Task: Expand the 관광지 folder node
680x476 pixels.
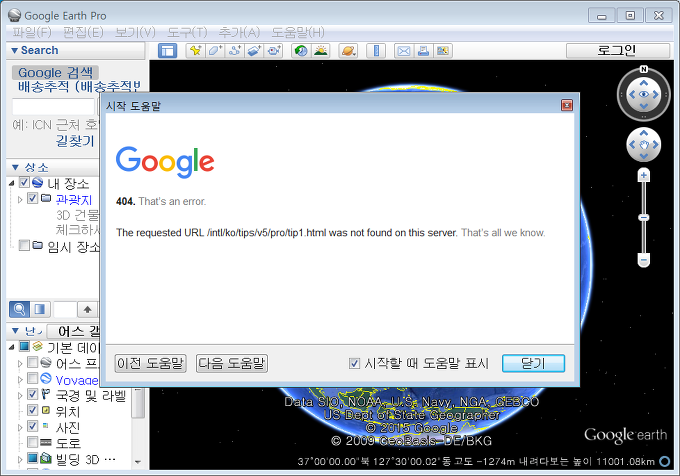Action: [20, 199]
